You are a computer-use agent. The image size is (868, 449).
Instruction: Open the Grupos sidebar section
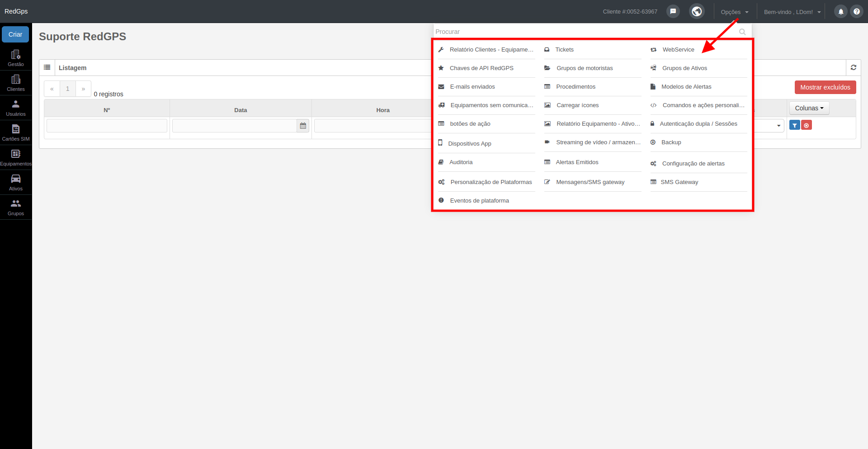[x=16, y=207]
